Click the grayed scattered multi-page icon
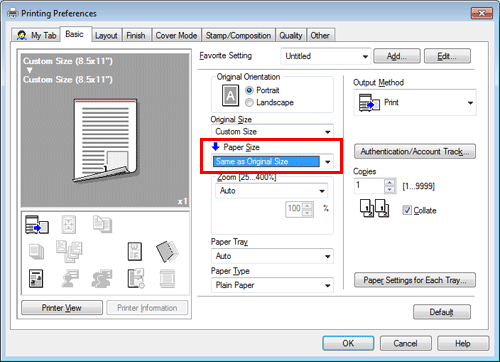This screenshot has width=500, height=362. pos(69,251)
